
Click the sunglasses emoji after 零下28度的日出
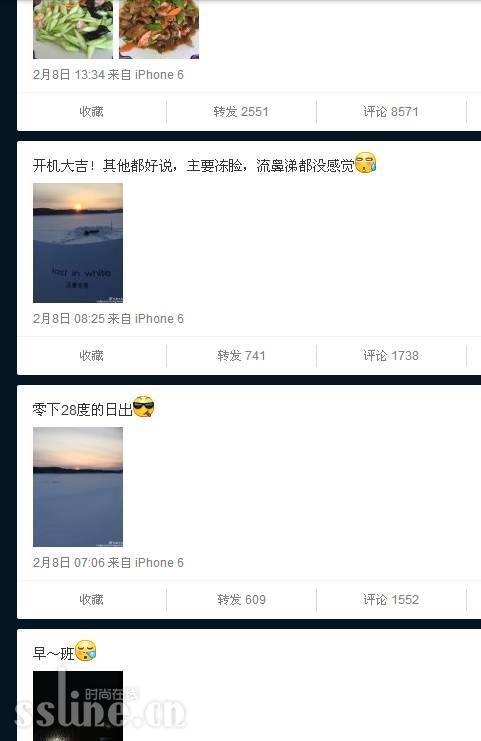144,406
